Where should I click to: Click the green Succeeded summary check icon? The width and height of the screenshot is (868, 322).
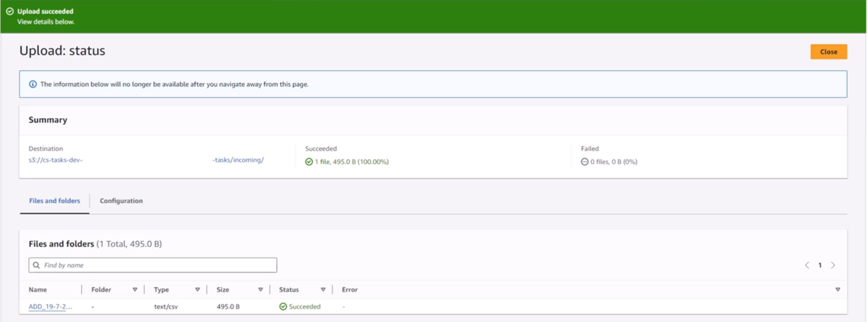309,162
